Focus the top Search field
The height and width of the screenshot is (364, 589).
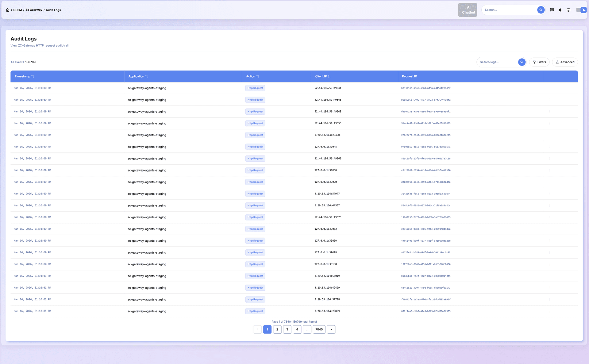tap(510, 10)
